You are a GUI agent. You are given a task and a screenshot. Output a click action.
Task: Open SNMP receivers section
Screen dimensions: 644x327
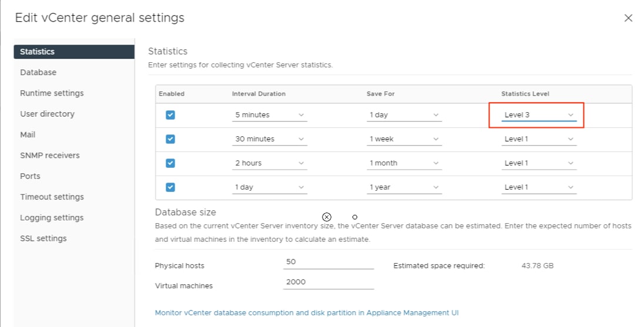tap(50, 156)
